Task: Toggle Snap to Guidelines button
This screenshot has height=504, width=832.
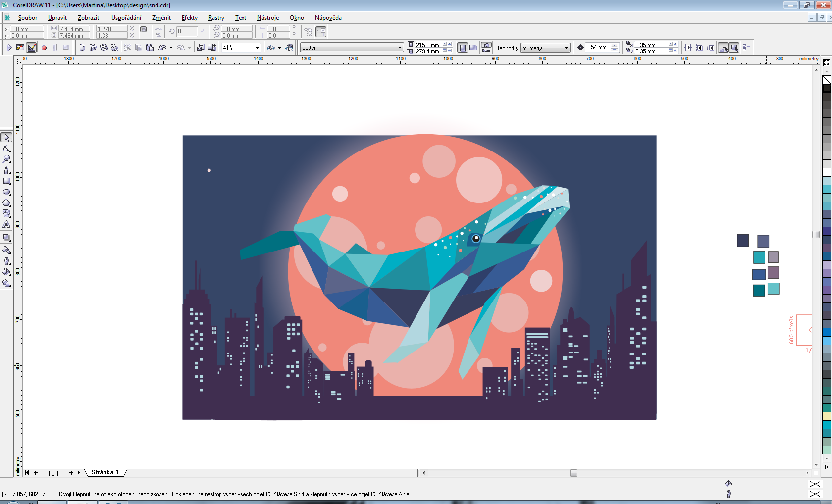Action: (x=699, y=48)
